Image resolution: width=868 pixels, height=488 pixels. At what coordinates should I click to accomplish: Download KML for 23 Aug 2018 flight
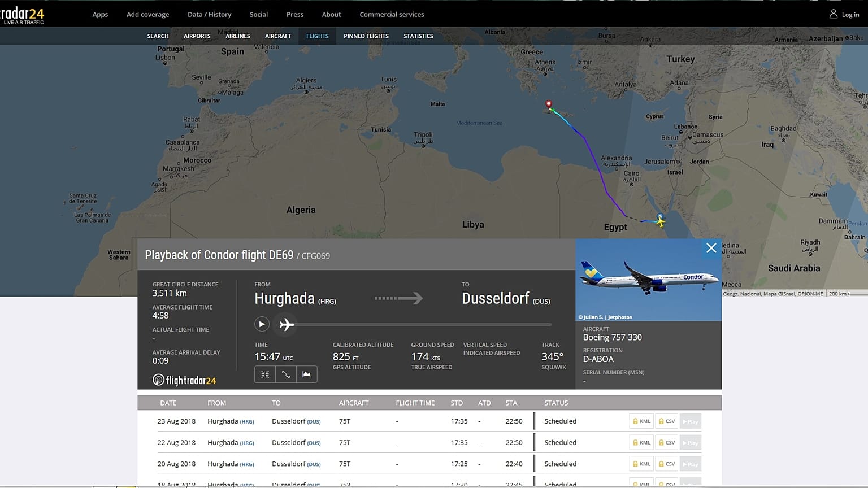641,421
